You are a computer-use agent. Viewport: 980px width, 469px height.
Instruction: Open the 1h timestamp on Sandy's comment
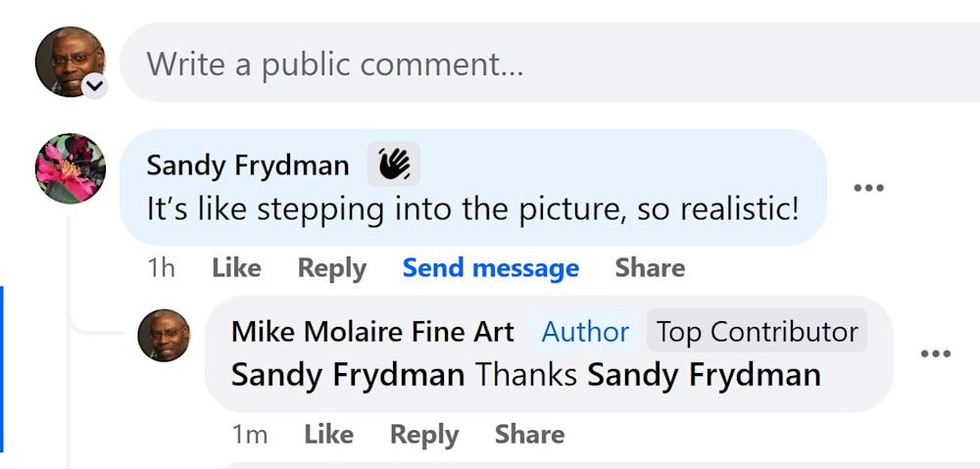[x=161, y=268]
